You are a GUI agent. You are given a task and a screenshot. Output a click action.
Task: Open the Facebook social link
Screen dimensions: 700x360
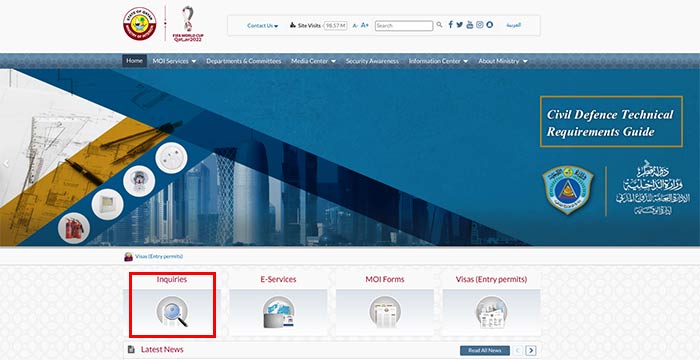tap(450, 25)
